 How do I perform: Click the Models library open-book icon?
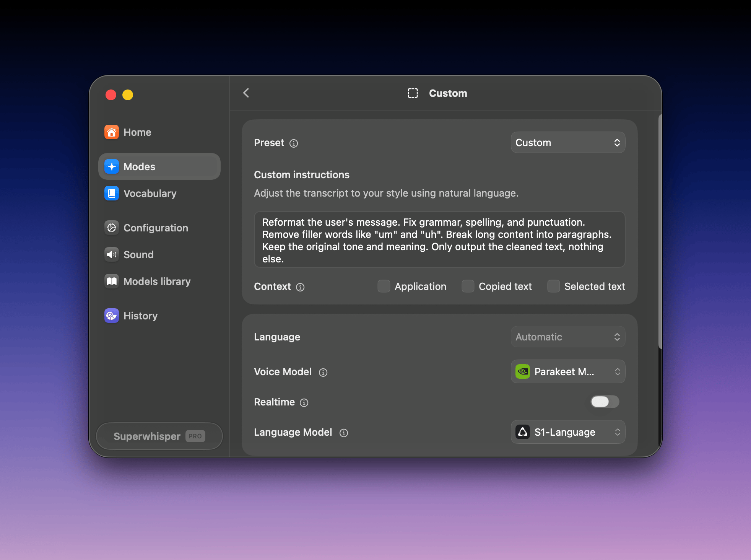click(x=112, y=282)
